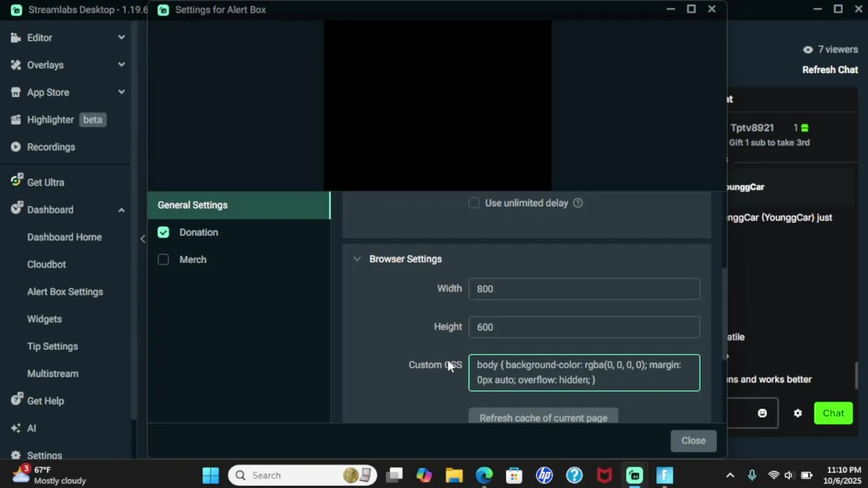Click the App Store icon in the sidebar
Screen dimensions: 868x488
16,92
